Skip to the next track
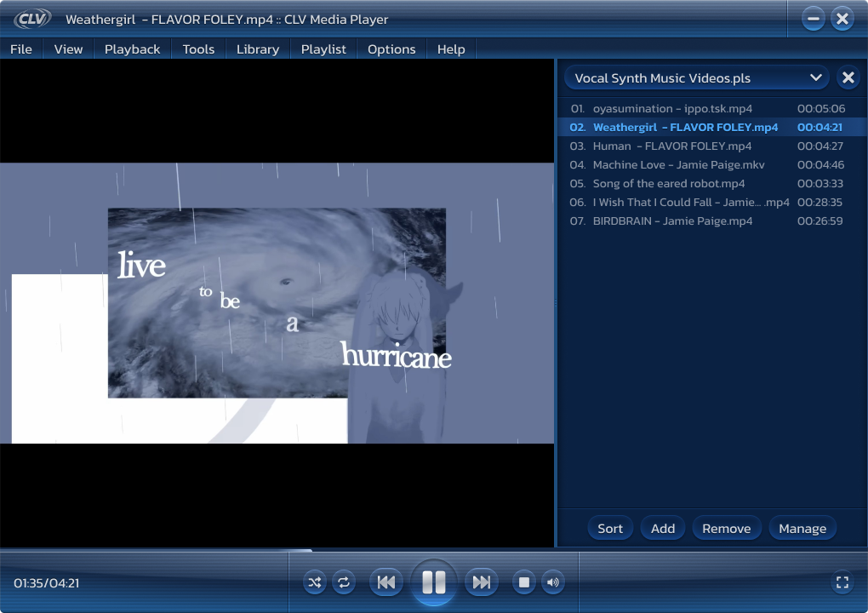 point(481,582)
